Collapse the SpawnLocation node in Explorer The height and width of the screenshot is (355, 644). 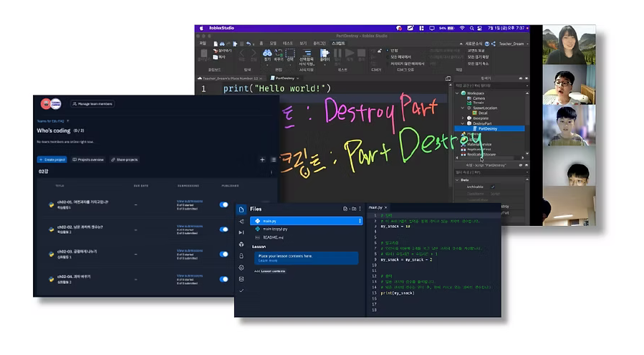point(463,108)
